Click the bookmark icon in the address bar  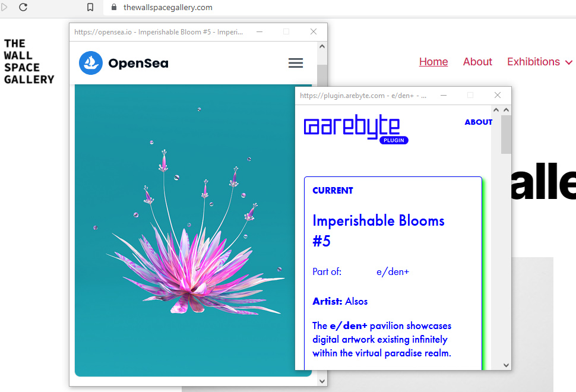[x=90, y=7]
